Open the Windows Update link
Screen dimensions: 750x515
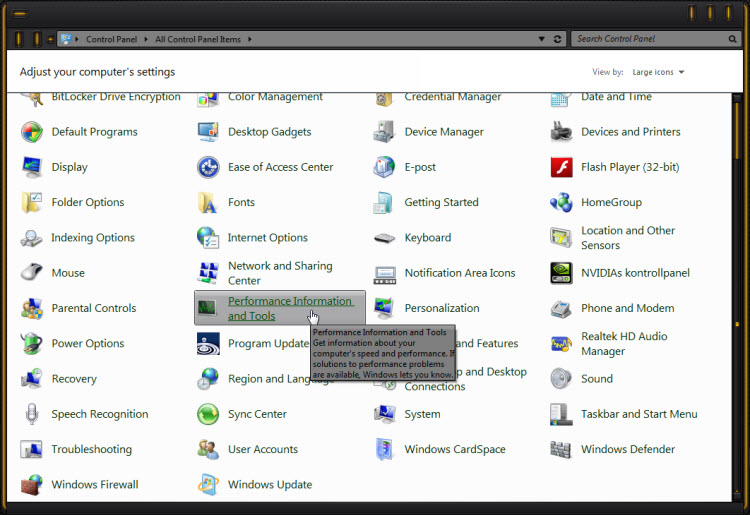(x=270, y=484)
